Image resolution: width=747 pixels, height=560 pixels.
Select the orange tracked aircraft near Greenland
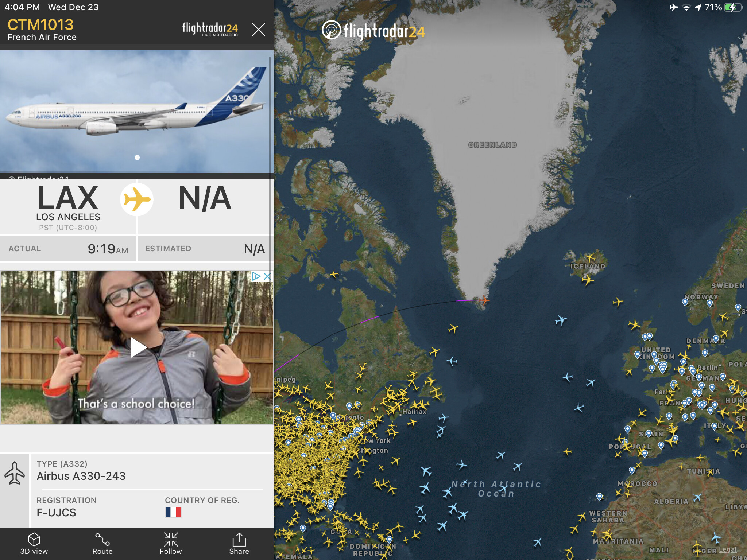484,300
